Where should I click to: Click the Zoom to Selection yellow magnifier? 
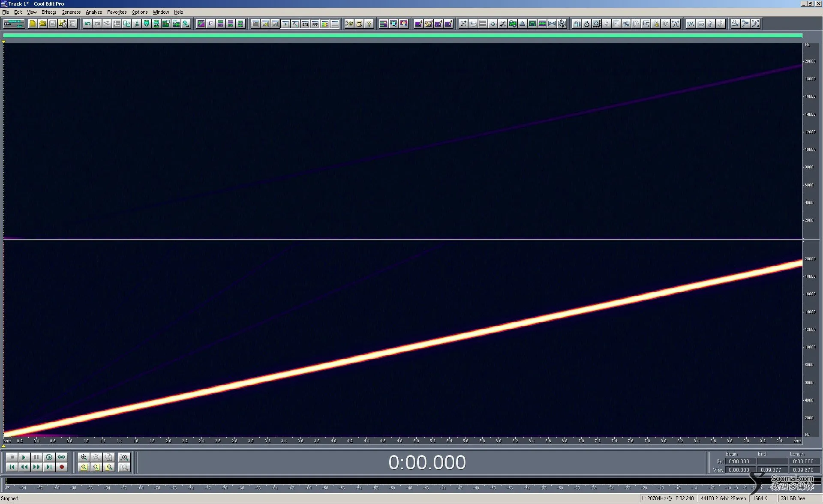point(84,467)
